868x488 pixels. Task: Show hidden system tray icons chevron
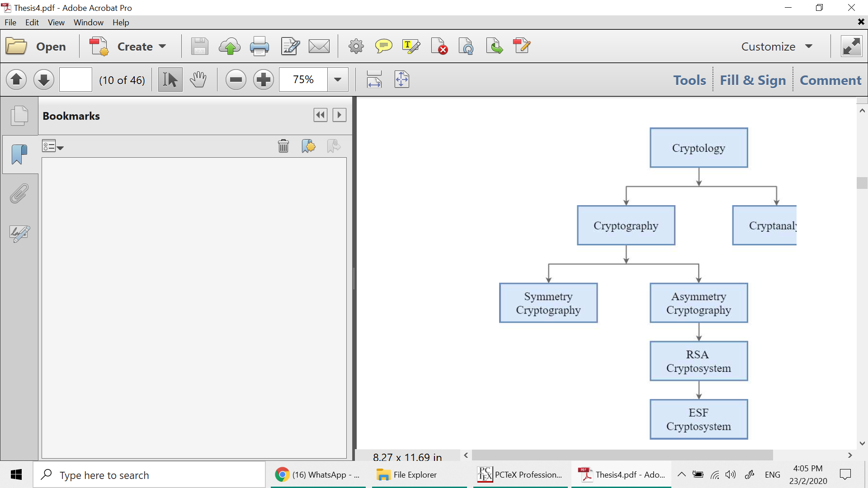681,474
